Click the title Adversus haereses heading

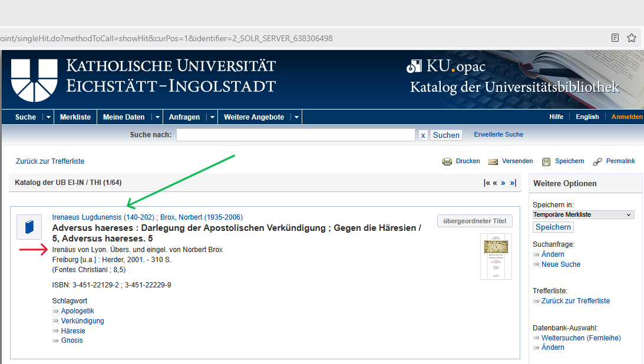point(237,233)
